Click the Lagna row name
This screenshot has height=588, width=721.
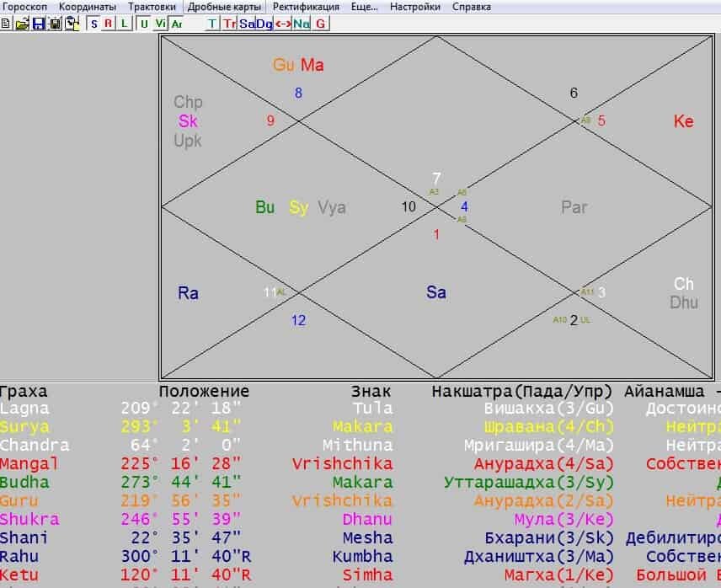pos(24,409)
